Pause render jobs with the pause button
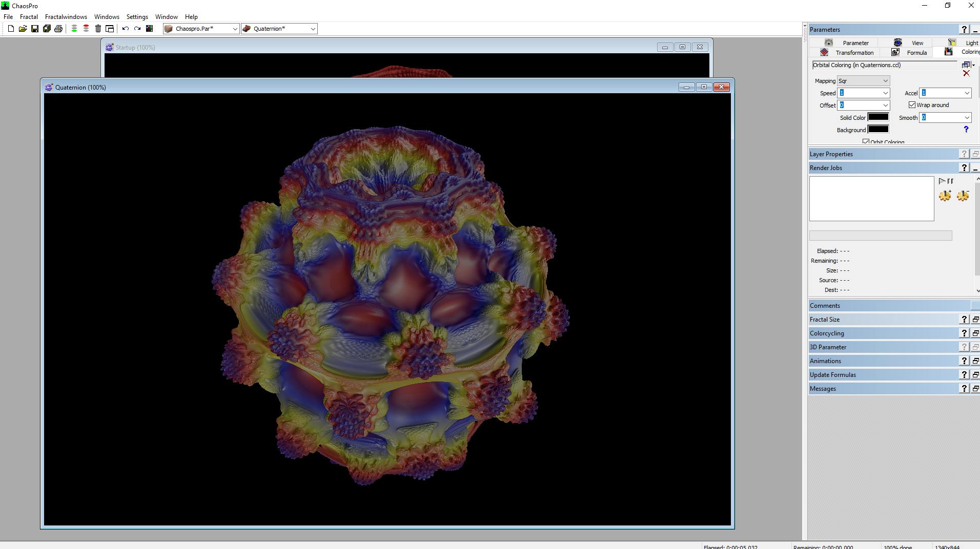980x549 pixels. tap(950, 181)
